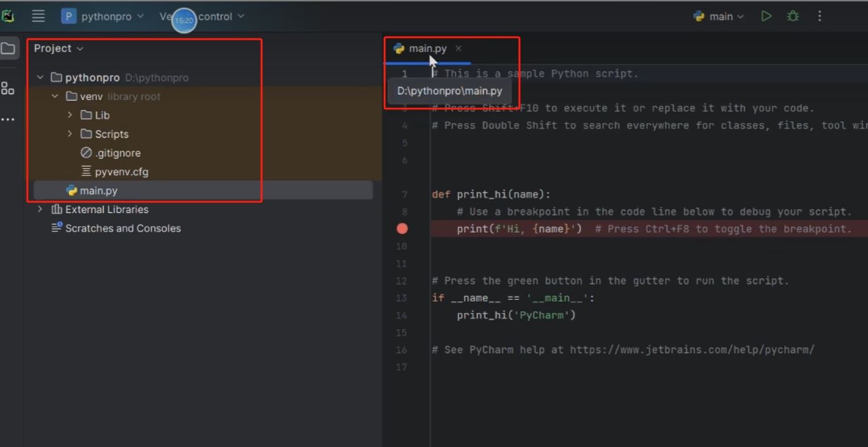The height and width of the screenshot is (447, 868).
Task: Show more tool windows in left sidebar
Action: tap(8, 119)
